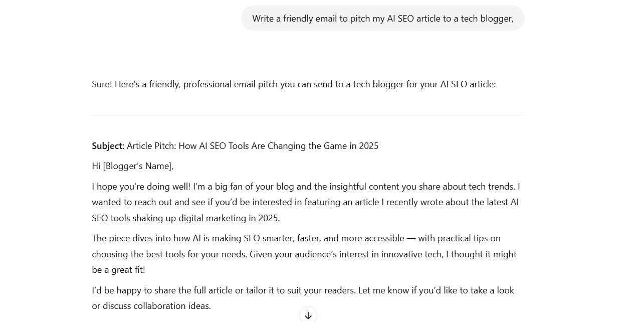644x322 pixels.
Task: Click the bold "Subject:" label
Action: (107, 146)
